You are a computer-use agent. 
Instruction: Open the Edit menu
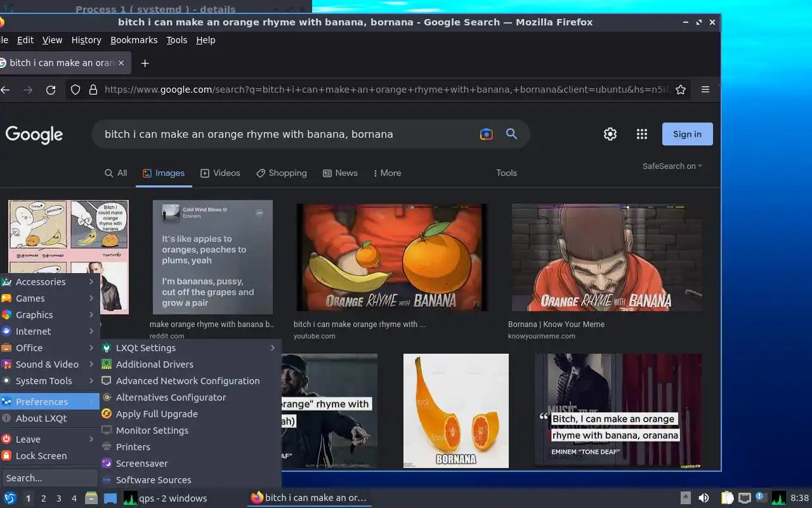pyautogui.click(x=25, y=40)
